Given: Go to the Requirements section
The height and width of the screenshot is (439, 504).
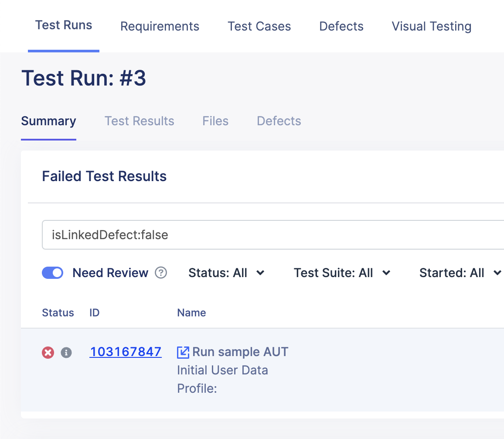Looking at the screenshot, I should (x=160, y=26).
